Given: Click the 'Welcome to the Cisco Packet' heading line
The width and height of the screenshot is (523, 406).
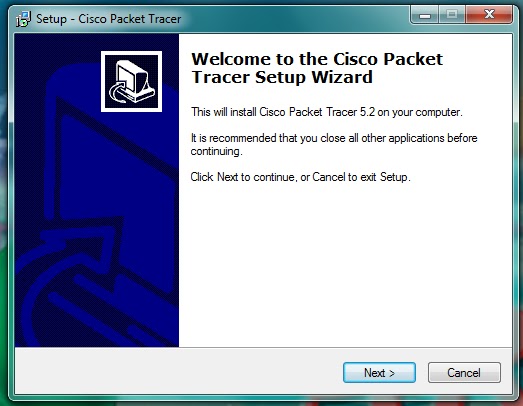Looking at the screenshot, I should [317, 59].
